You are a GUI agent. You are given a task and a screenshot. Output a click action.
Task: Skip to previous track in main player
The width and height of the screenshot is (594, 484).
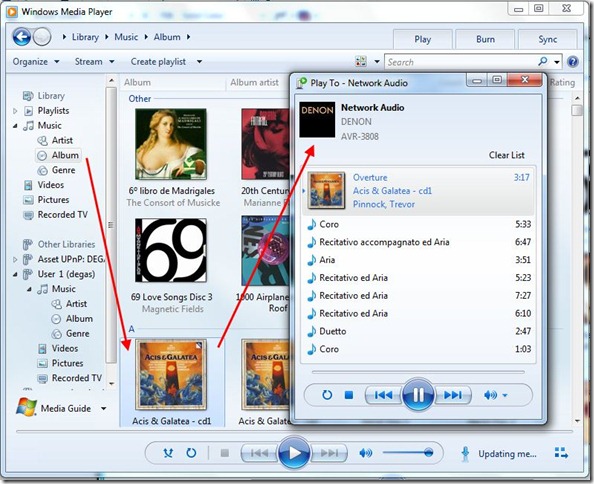click(259, 453)
